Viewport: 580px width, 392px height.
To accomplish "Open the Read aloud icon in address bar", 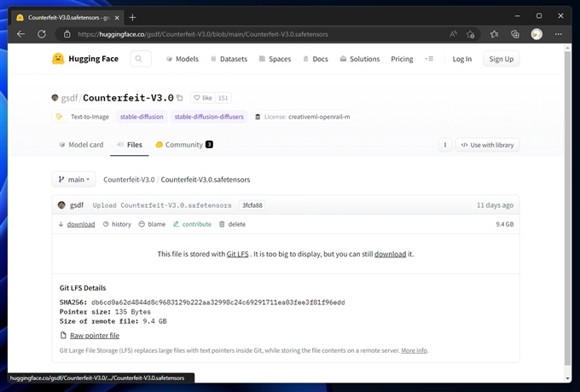I will pyautogui.click(x=453, y=34).
